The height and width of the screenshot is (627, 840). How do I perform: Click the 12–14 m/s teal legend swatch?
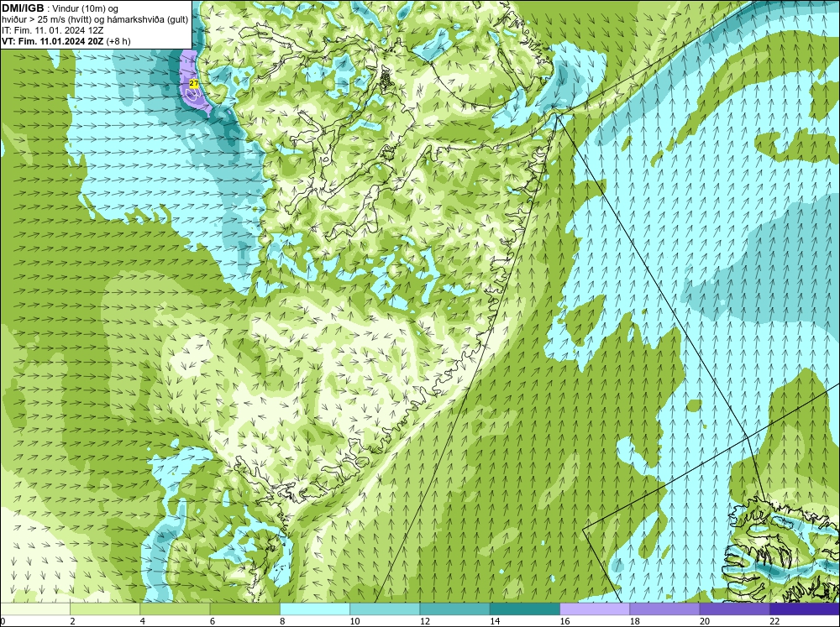point(454,609)
